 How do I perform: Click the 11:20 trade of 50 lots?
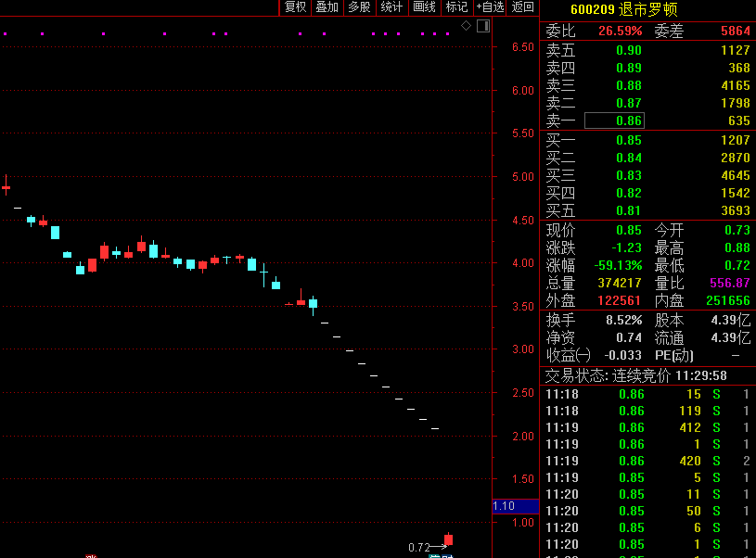click(x=647, y=511)
